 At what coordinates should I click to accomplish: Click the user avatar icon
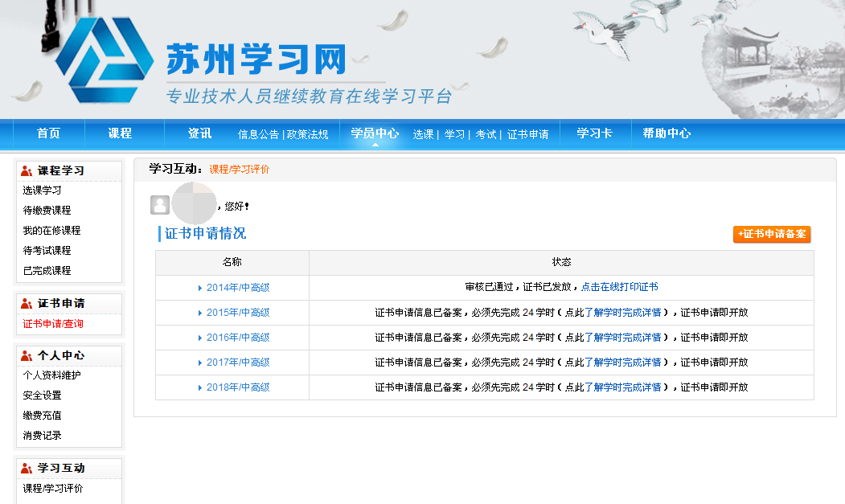coord(160,205)
